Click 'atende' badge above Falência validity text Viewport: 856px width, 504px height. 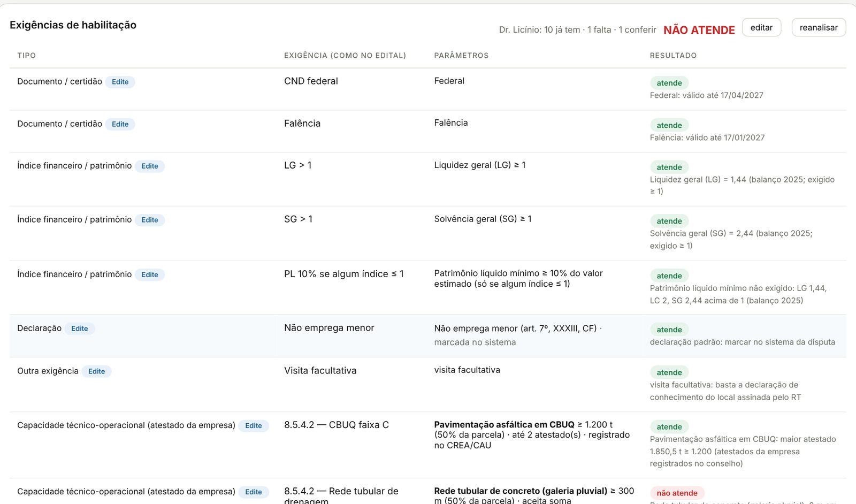[669, 125]
